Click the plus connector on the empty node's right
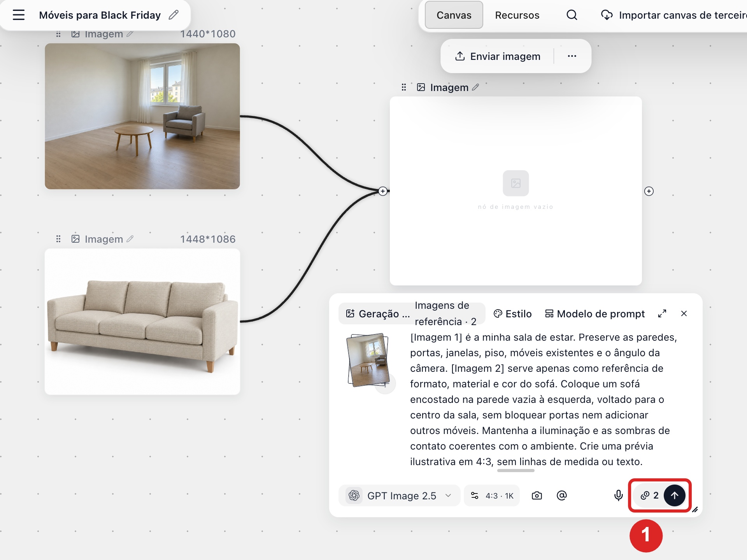The height and width of the screenshot is (560, 747). tap(649, 191)
